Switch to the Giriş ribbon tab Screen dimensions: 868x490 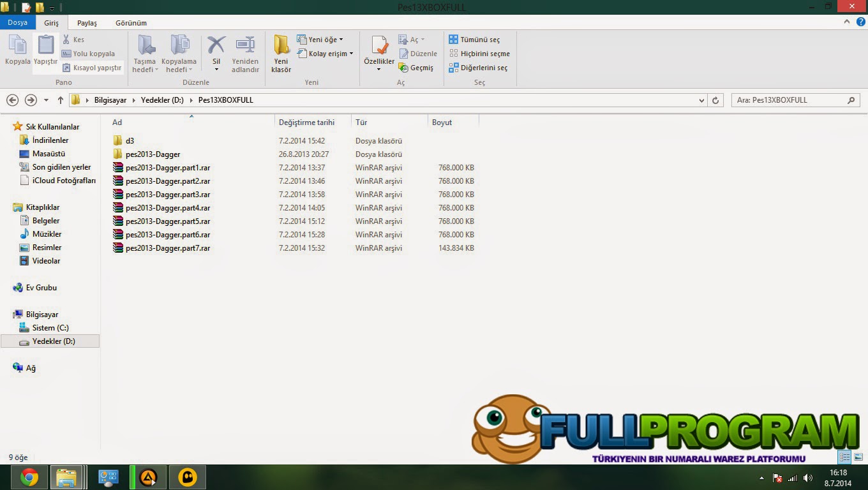pos(51,23)
